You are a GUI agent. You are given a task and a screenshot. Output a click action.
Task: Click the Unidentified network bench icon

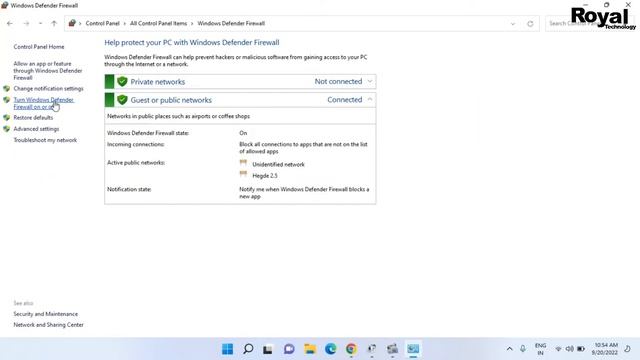point(243,163)
